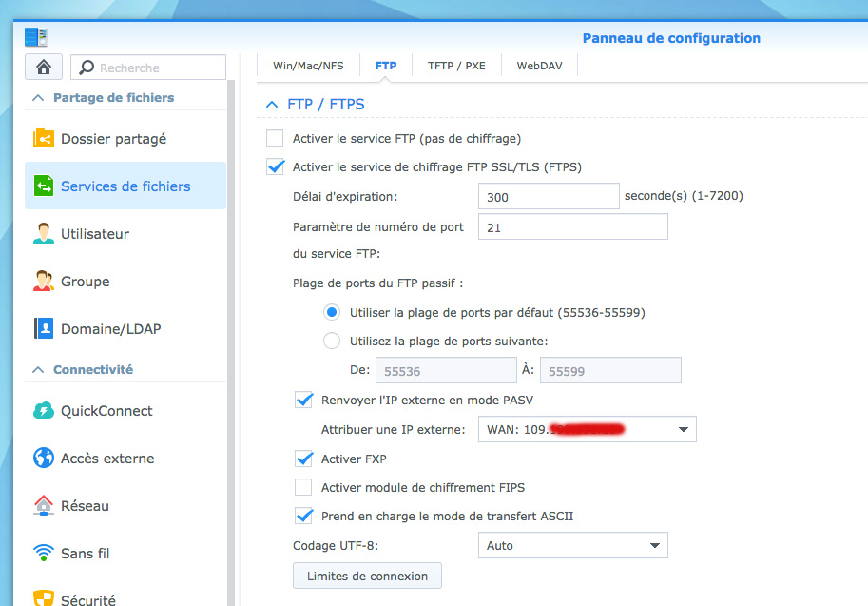
Task: Select the custom passive port range option
Action: 332,341
